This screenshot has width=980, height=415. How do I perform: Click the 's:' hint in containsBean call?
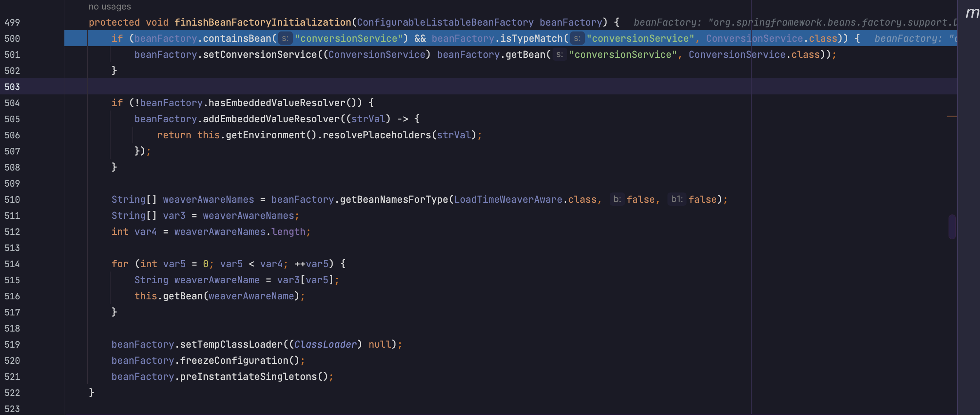tap(285, 38)
